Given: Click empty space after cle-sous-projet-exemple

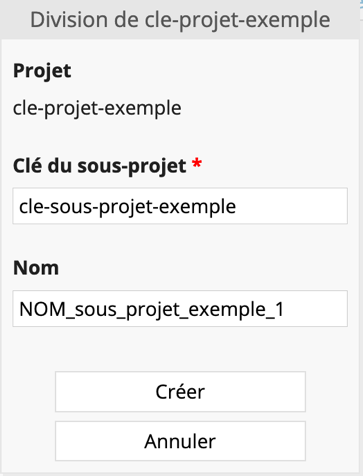Looking at the screenshot, I should (292, 206).
